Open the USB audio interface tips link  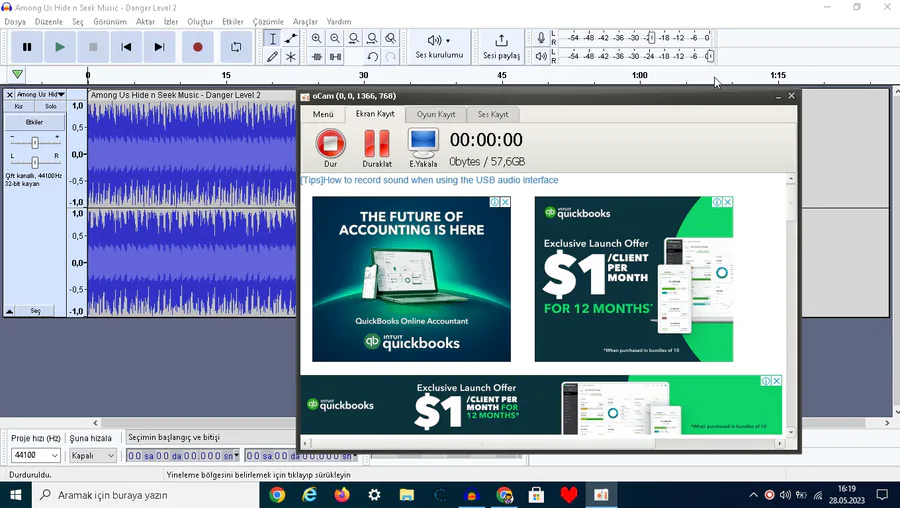(x=429, y=180)
